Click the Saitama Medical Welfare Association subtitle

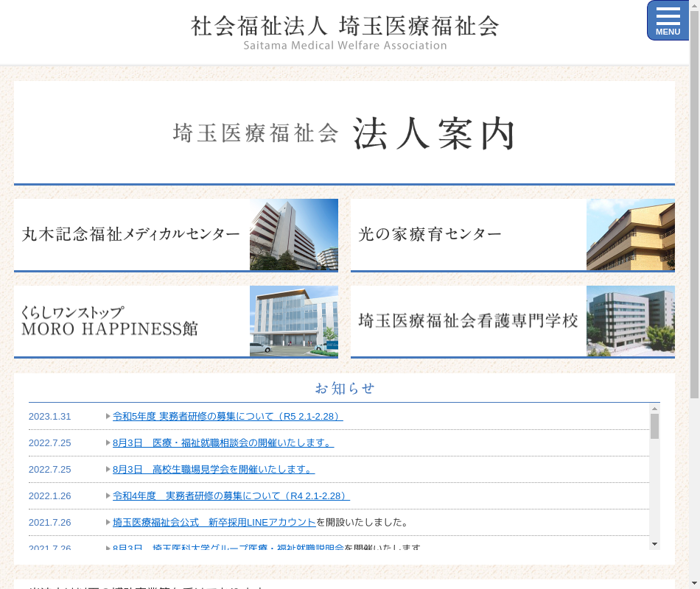pyautogui.click(x=345, y=46)
